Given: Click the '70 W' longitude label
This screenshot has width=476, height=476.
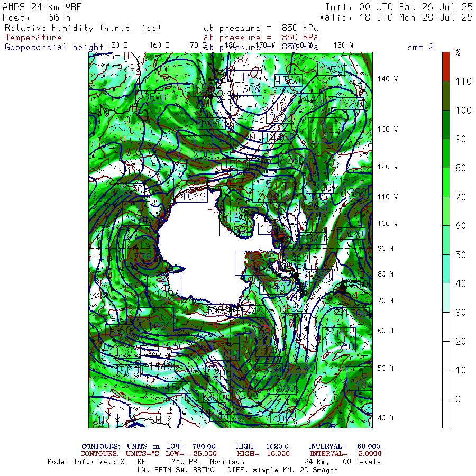Looking at the screenshot, I should click(386, 300).
